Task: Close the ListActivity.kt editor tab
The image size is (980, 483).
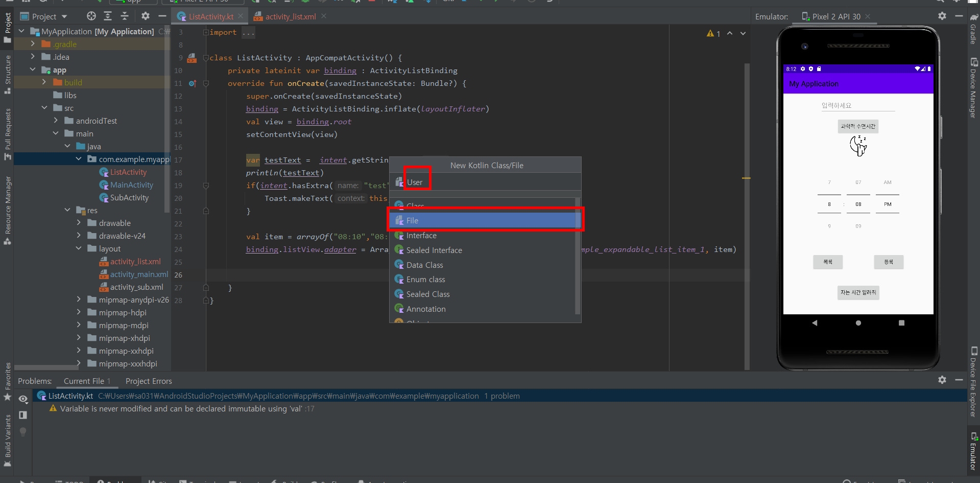Action: [x=241, y=16]
